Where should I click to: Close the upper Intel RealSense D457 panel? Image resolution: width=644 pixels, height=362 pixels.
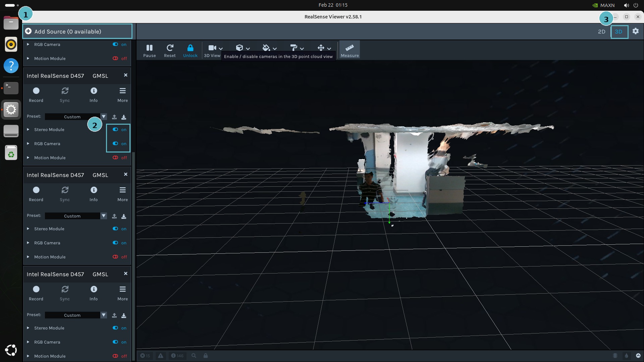(x=125, y=75)
